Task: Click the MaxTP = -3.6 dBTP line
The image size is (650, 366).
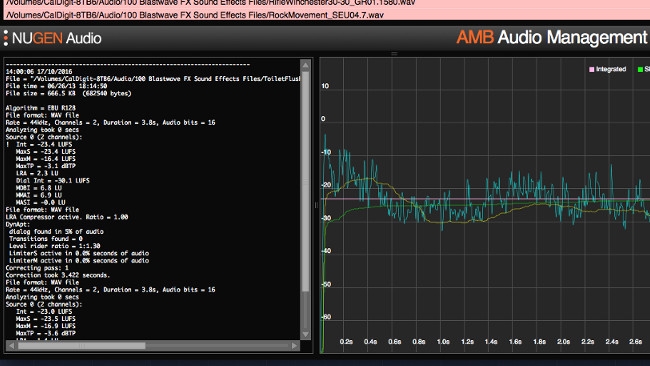Action: (46, 333)
